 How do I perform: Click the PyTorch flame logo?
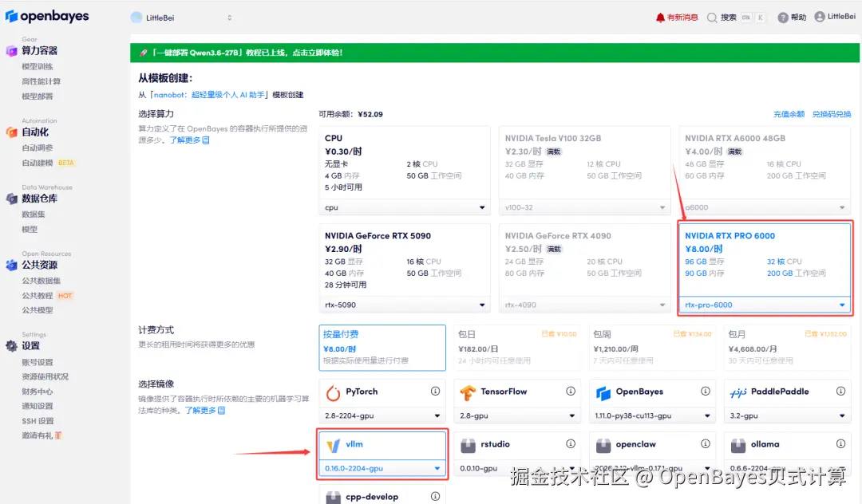pos(333,392)
